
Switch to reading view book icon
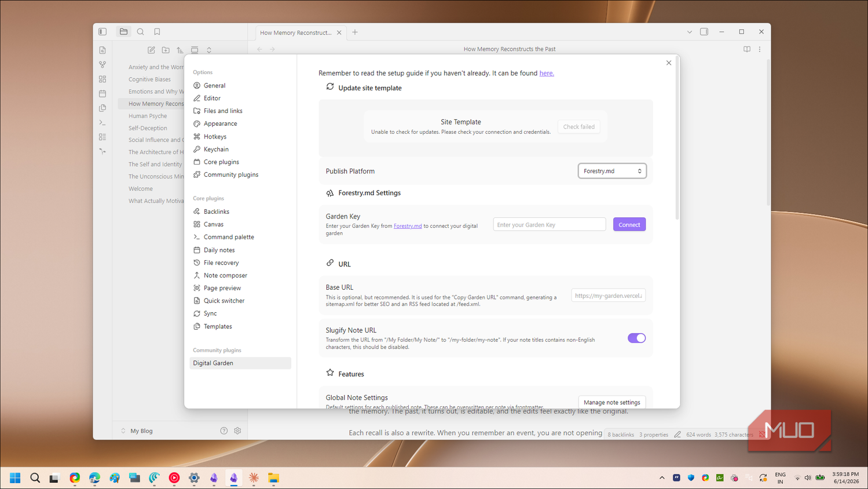[747, 49]
